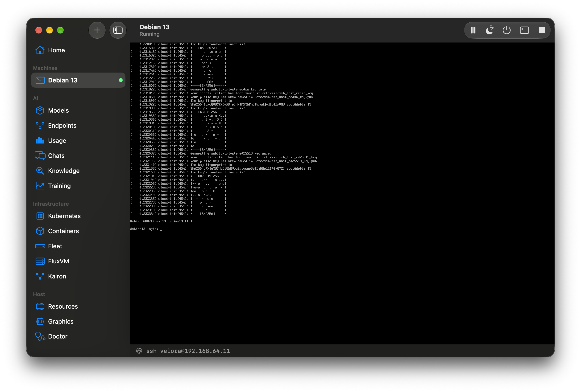Click the AI section header

coord(36,98)
